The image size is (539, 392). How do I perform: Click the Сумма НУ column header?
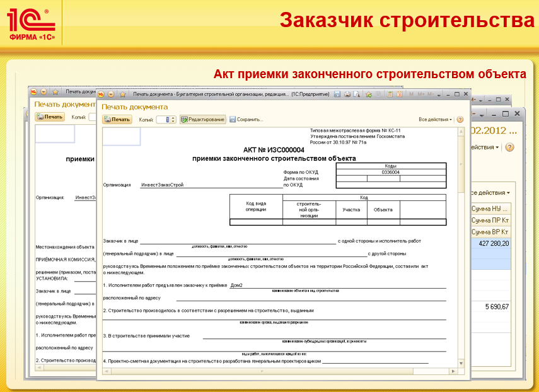tap(490, 209)
